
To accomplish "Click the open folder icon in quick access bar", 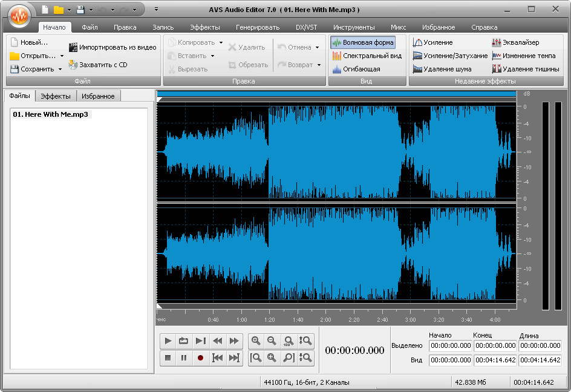I will [58, 10].
